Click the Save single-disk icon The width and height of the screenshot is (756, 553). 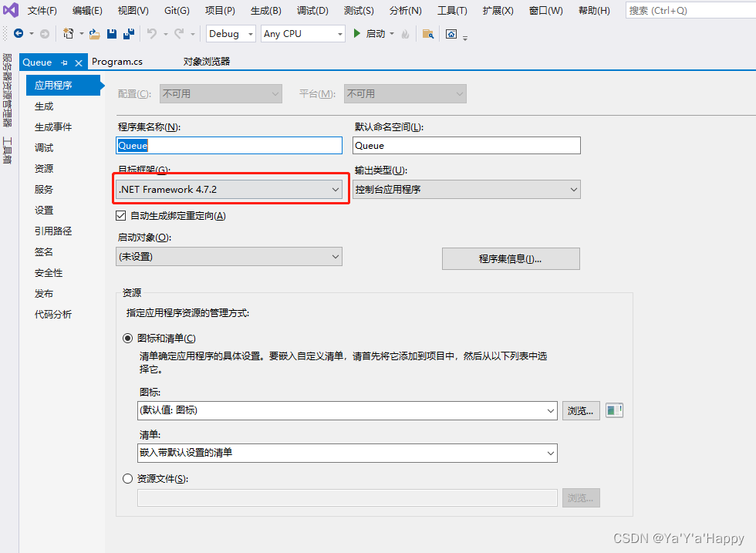pyautogui.click(x=112, y=33)
